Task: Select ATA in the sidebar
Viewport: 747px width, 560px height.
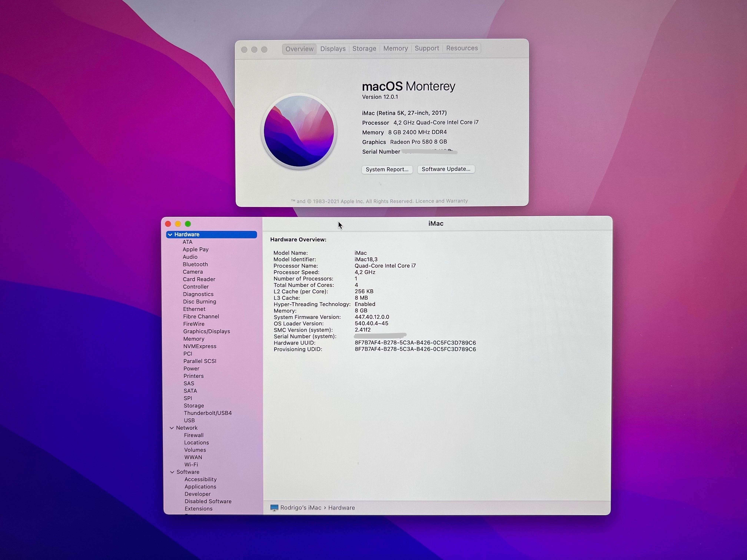Action: [x=187, y=242]
